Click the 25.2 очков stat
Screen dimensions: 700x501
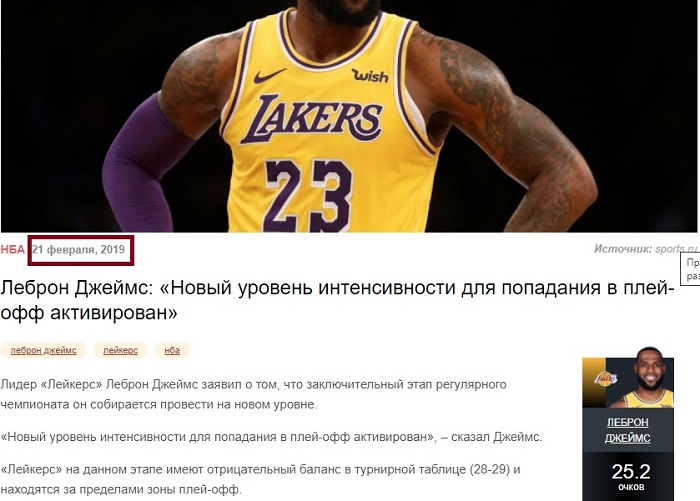tap(631, 477)
